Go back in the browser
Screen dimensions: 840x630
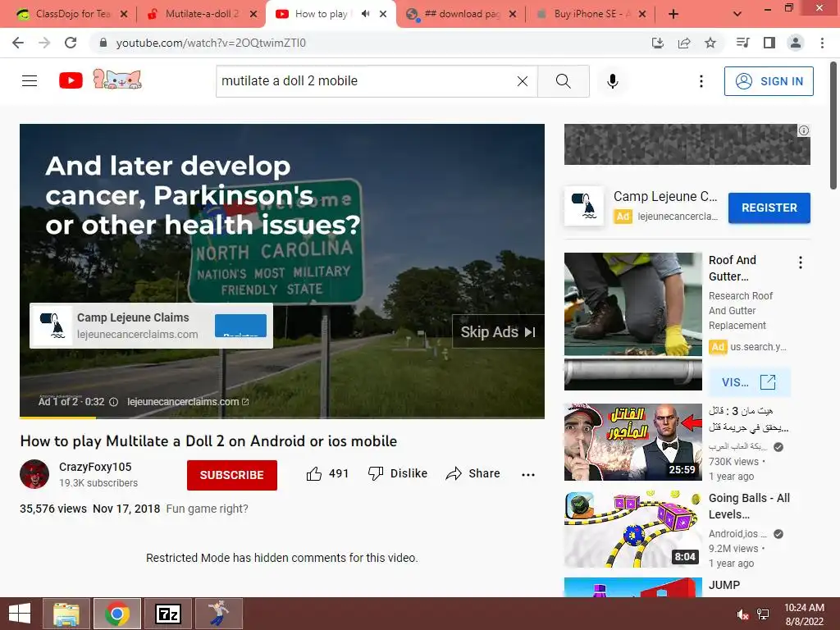coord(18,43)
